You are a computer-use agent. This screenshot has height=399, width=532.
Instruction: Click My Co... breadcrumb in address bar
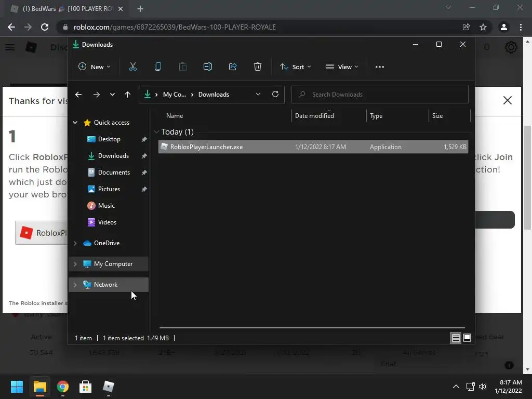tap(175, 95)
